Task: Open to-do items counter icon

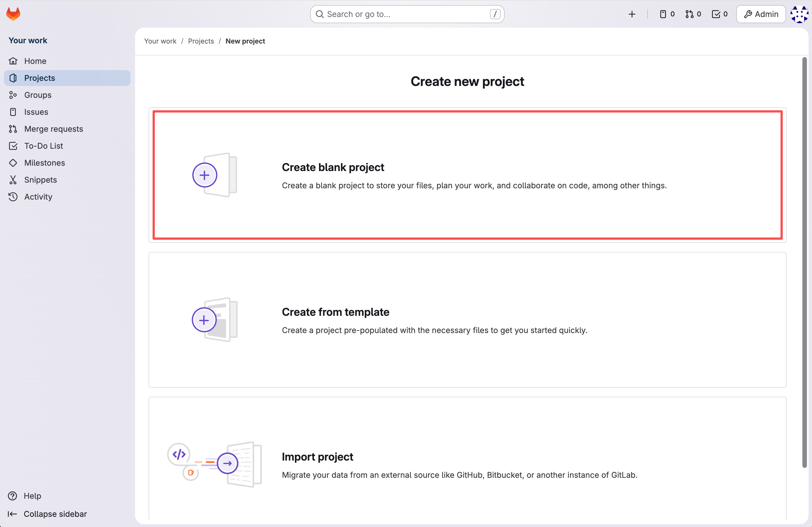Action: click(719, 14)
